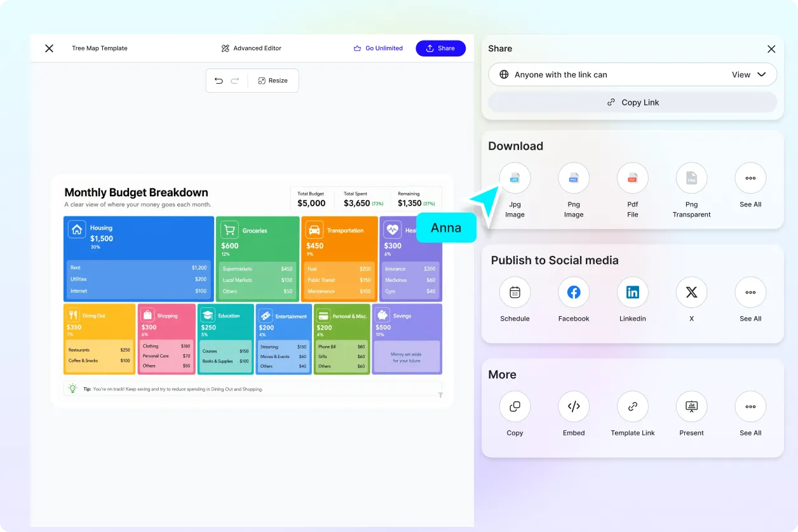
Task: Select the Phone Bill $80 row
Action: click(342, 347)
